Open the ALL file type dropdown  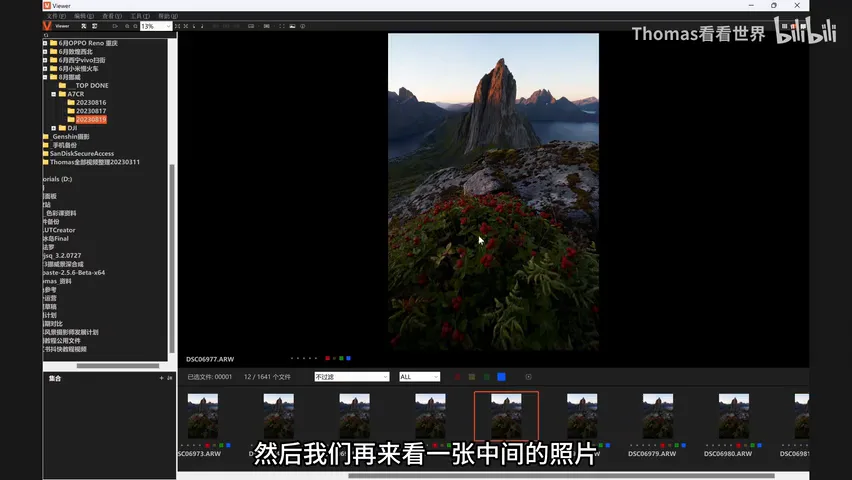pyautogui.click(x=419, y=377)
